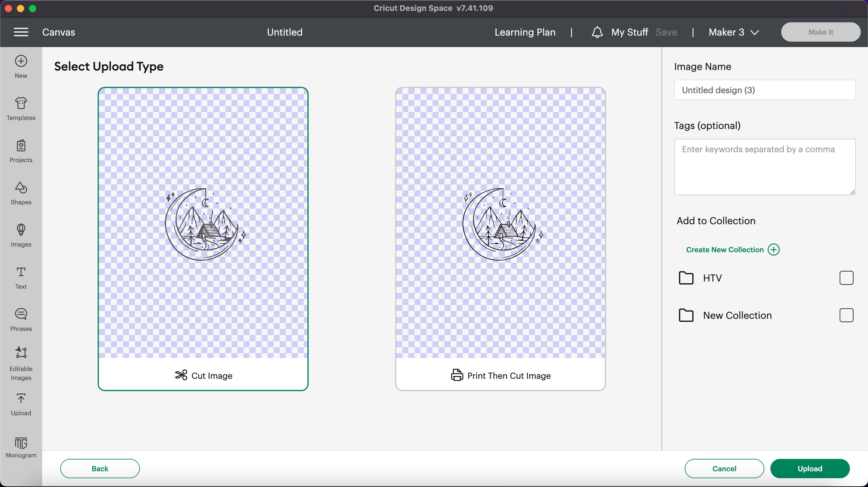Screen dimensions: 868x487
Task: Open the Images library icon
Action: tap(21, 230)
